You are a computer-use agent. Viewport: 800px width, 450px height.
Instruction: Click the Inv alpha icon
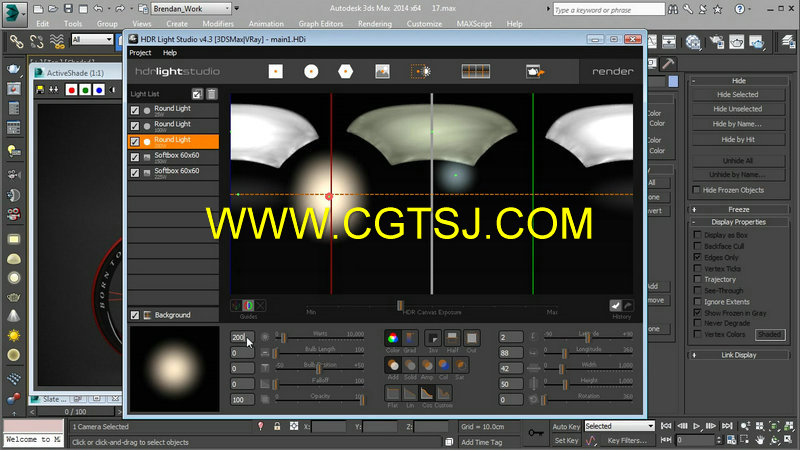click(x=433, y=338)
